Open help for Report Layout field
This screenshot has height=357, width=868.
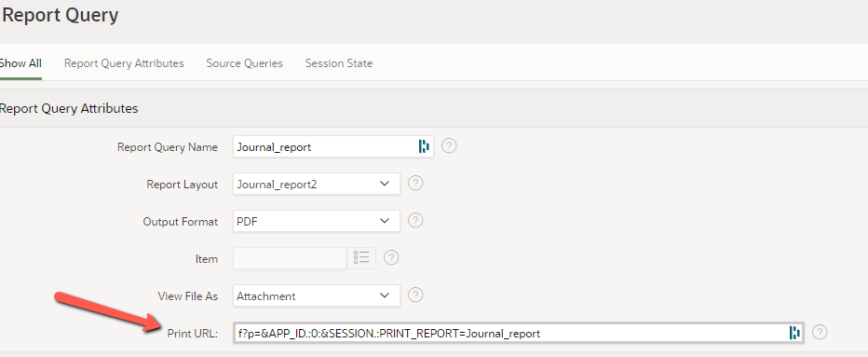[415, 183]
